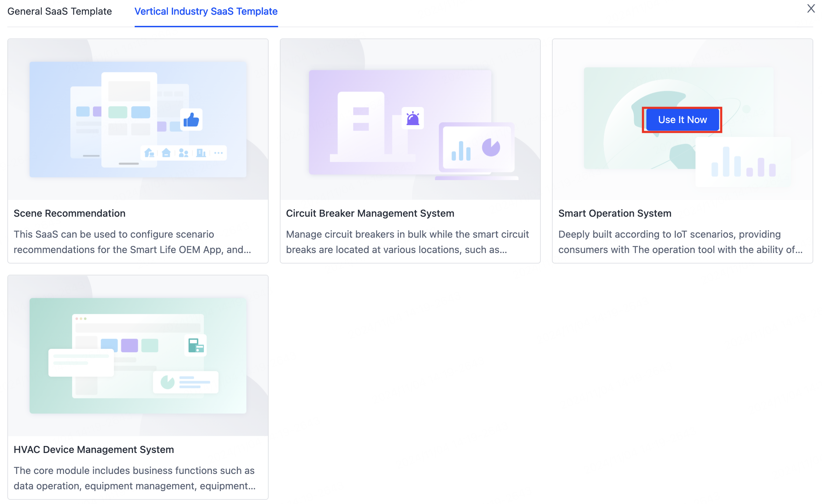Open Scene Recommendation preview thumbnail

138,120
